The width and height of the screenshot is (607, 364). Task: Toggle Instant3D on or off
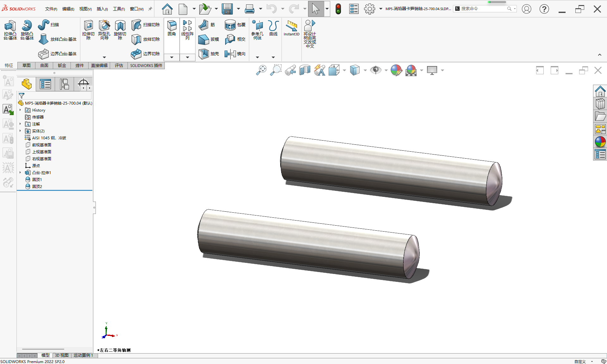pos(291,28)
